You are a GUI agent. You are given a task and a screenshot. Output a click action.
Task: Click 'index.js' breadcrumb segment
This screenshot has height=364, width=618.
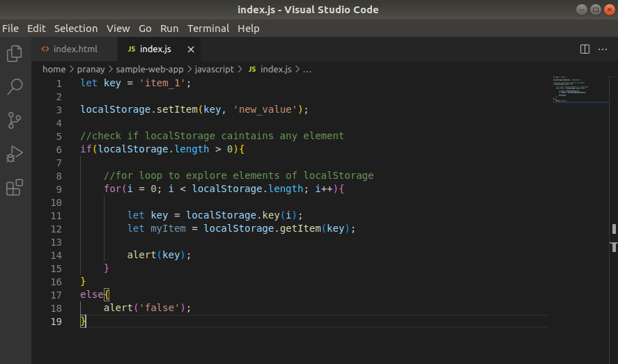tap(276, 70)
